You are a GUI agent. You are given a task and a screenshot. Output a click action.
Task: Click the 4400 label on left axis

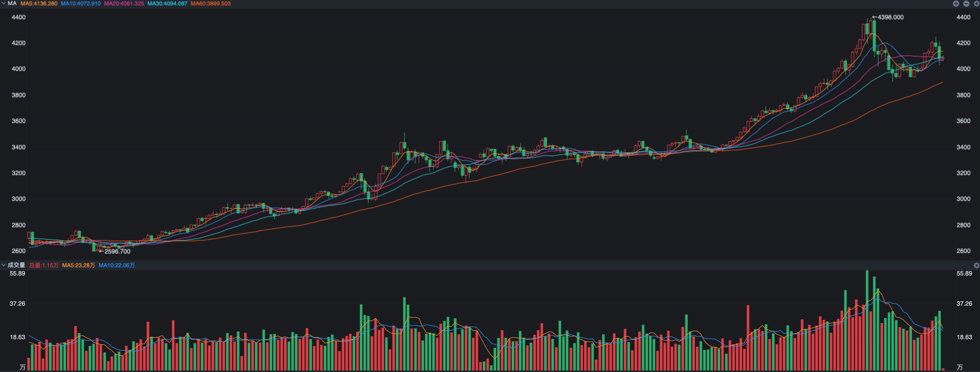tap(19, 17)
